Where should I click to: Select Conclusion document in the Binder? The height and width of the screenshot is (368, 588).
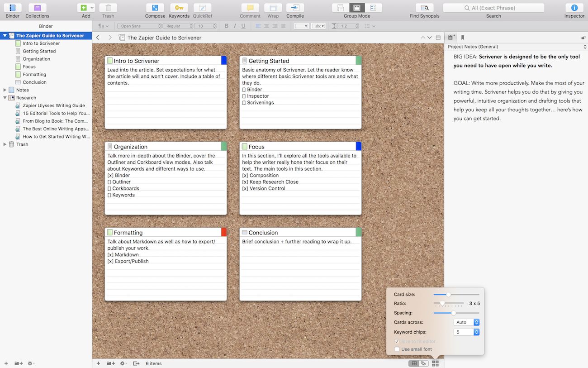[34, 82]
